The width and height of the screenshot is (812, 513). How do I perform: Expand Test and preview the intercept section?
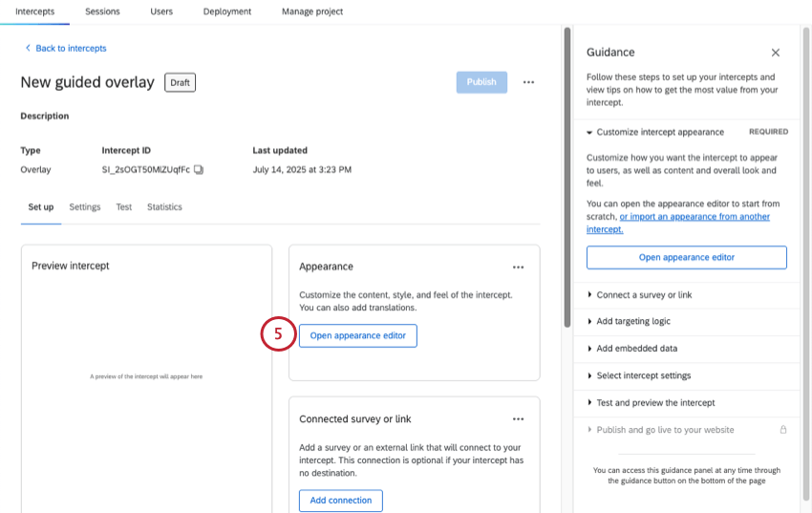589,403
